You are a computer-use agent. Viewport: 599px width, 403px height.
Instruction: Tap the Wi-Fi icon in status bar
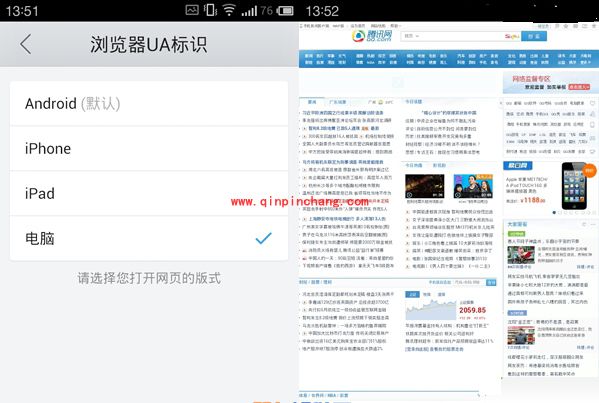(x=229, y=10)
